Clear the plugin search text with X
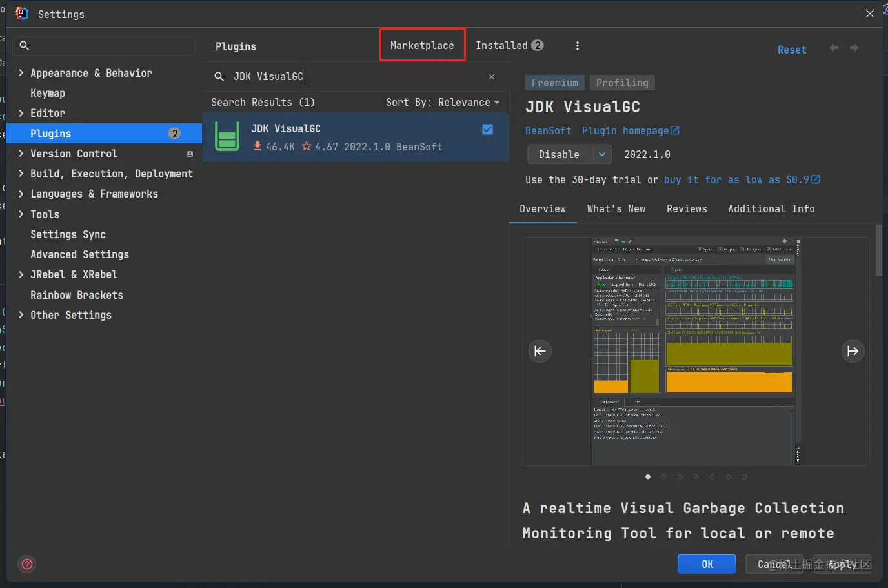Image resolution: width=888 pixels, height=588 pixels. coord(492,77)
